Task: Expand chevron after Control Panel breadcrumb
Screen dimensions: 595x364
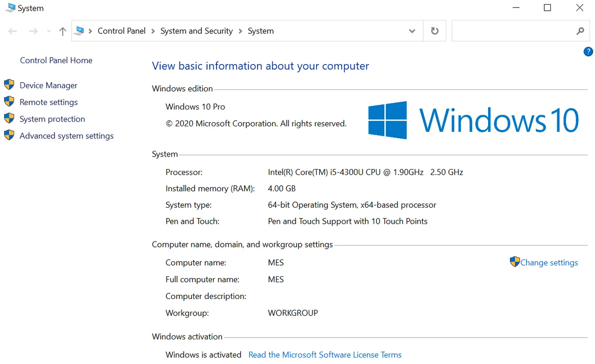Action: (x=153, y=31)
